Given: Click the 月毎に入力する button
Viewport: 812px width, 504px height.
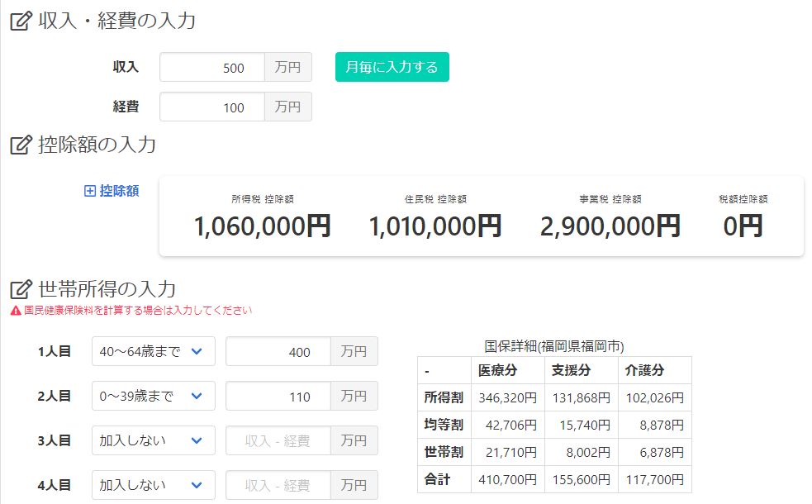Looking at the screenshot, I should [x=392, y=67].
